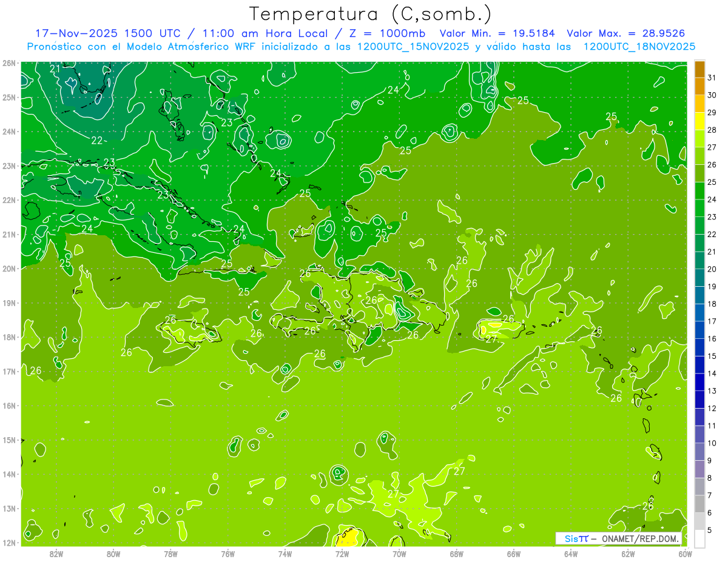Screen dimensions: 728x562
Task: Click the longitude axis label "78W"
Action: tap(170, 554)
